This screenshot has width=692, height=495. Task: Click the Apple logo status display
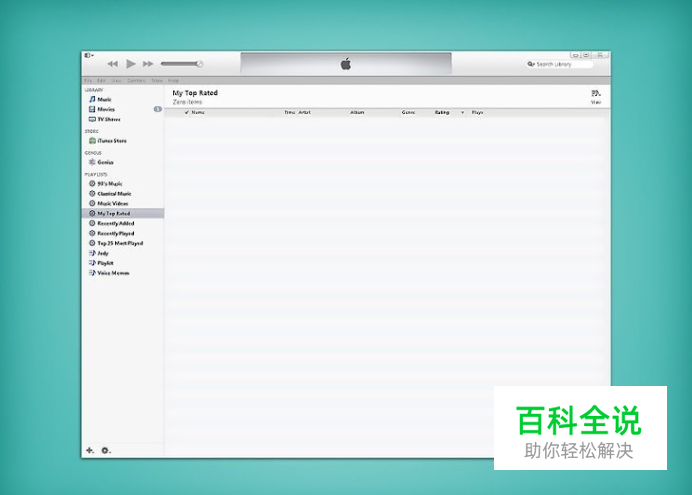tap(346, 64)
